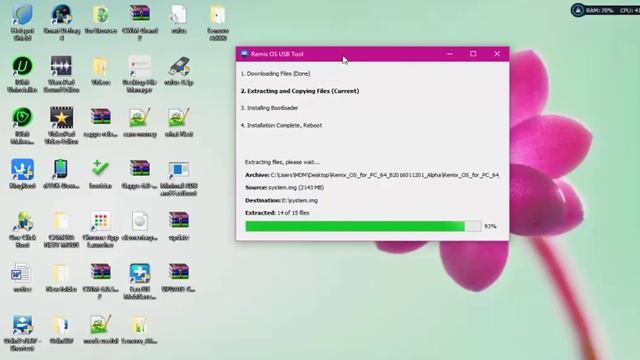
Task: Click '4. Installation Complete, Reboot' step
Action: (281, 125)
